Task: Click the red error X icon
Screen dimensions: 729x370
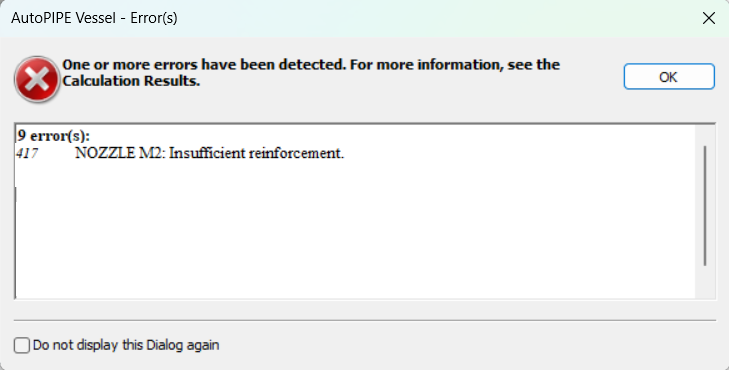Action: coord(37,79)
